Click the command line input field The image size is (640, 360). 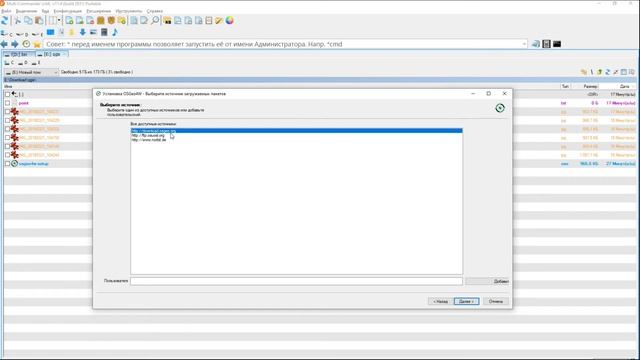tap(286, 44)
